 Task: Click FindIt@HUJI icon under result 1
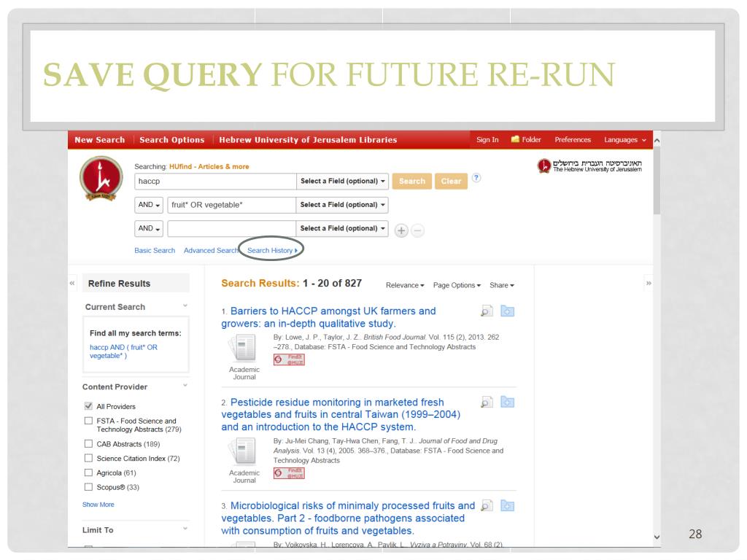point(289,359)
